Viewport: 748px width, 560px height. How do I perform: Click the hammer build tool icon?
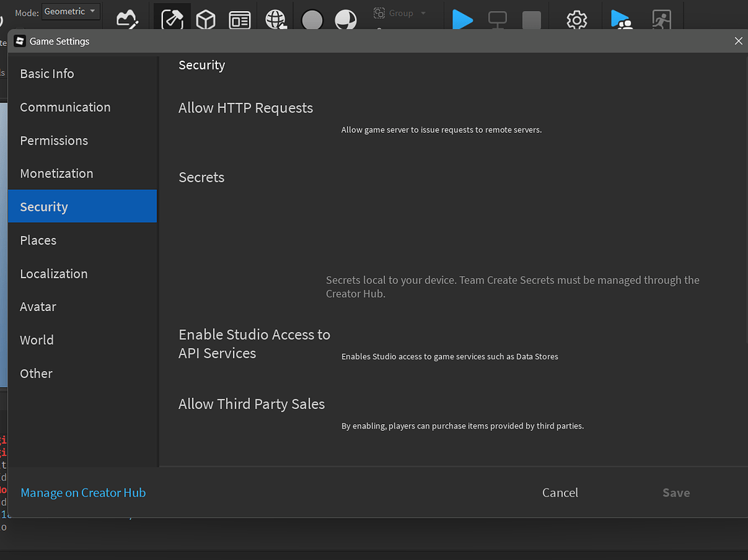point(172,19)
